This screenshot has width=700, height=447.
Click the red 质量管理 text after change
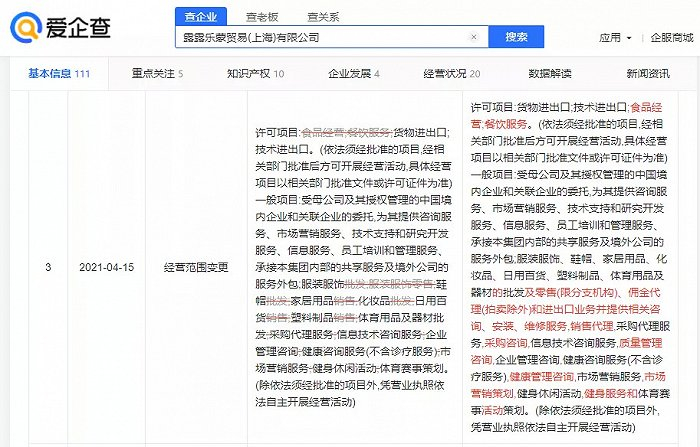(x=641, y=343)
